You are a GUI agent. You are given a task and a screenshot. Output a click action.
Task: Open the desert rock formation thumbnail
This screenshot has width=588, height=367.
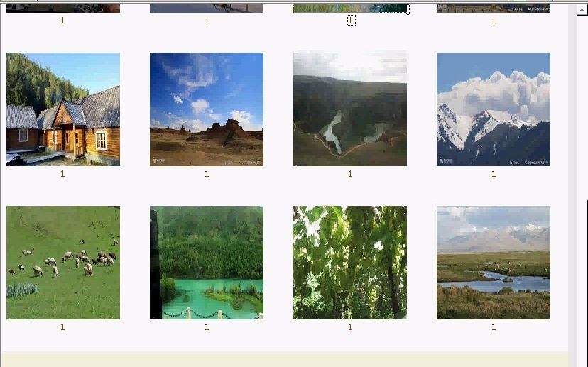pyautogui.click(x=207, y=109)
